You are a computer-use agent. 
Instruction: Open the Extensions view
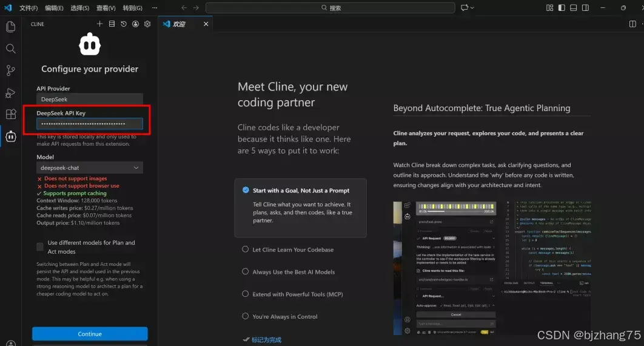[11, 114]
